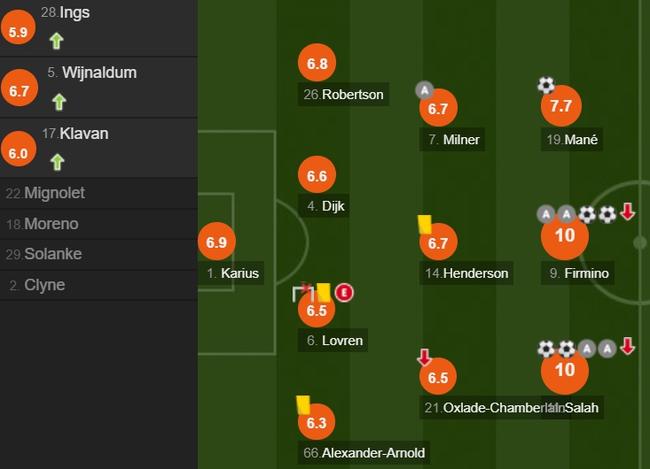This screenshot has height=469, width=650.
Task: Click the red error badge above Lovren
Action: click(x=344, y=292)
